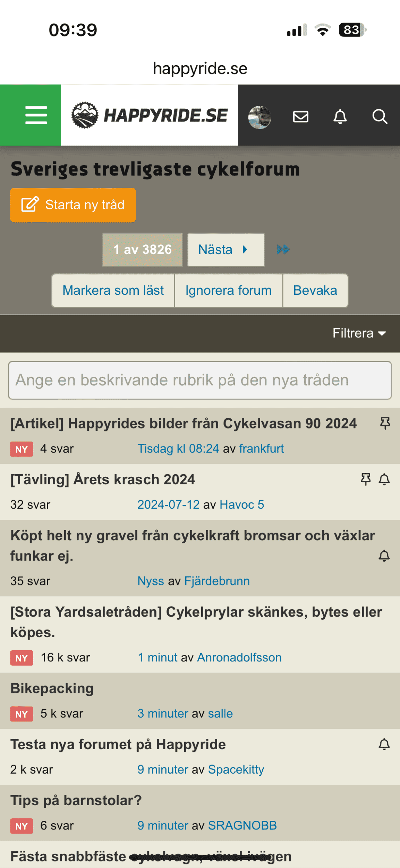Click the pin icon on Årets krasch thread

[366, 479]
